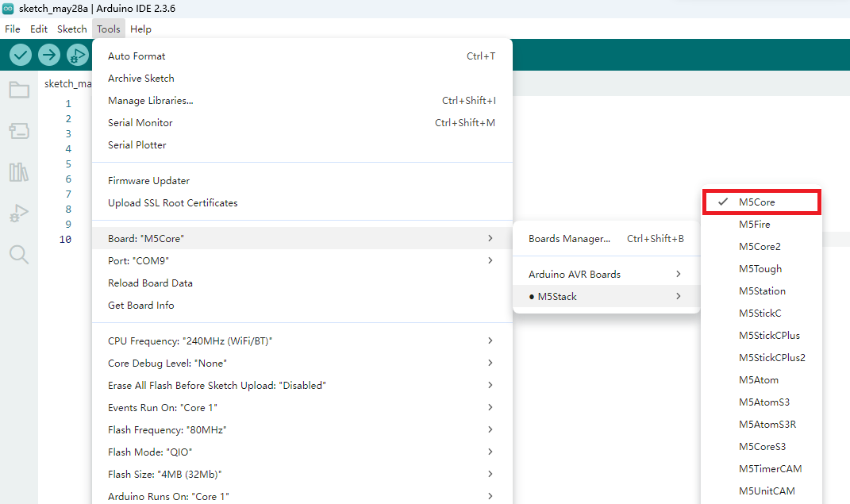Click line number 5 in the gutter

68,164
